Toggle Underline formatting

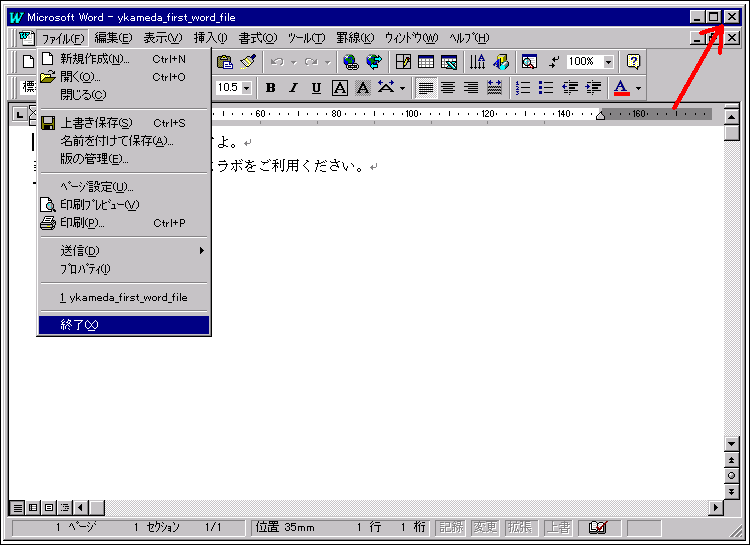tap(316, 88)
